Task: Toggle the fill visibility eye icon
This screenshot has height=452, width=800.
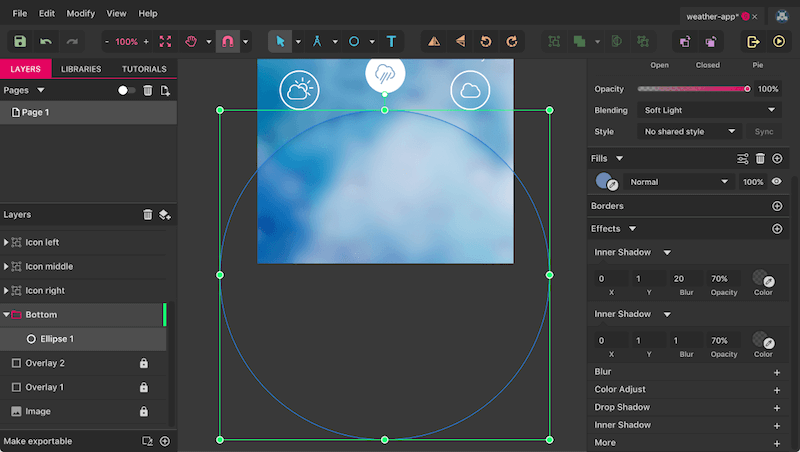Action: [x=776, y=182]
